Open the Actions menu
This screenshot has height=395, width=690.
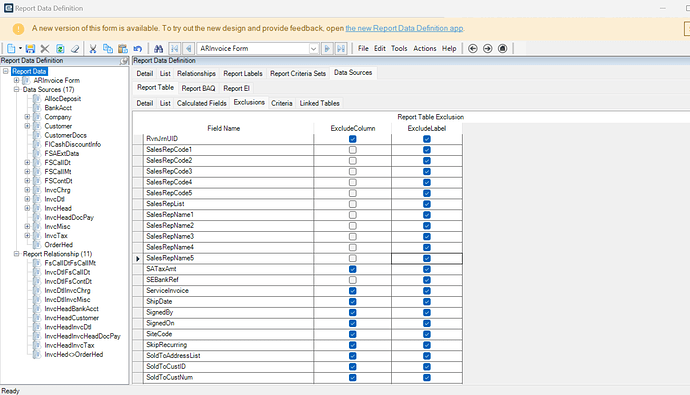click(x=424, y=48)
